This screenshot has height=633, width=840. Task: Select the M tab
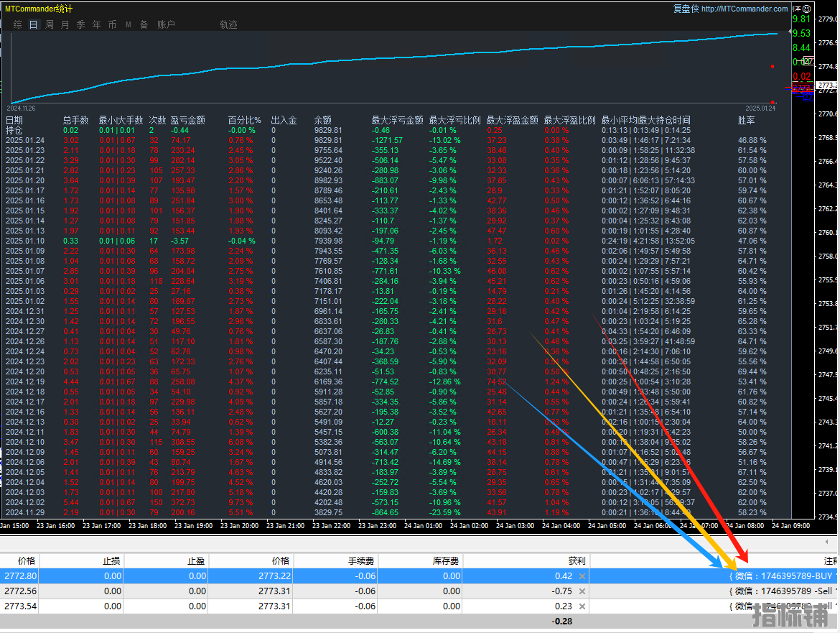[128, 24]
